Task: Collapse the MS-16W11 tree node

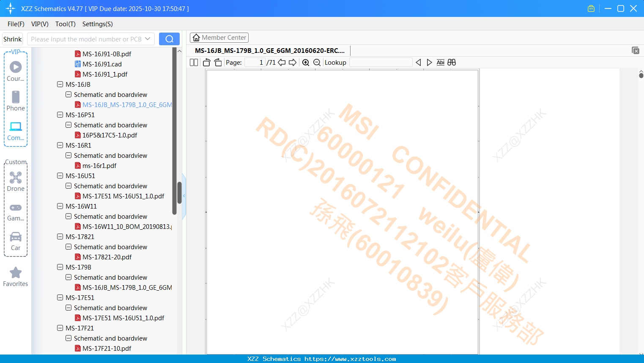Action: (x=60, y=206)
